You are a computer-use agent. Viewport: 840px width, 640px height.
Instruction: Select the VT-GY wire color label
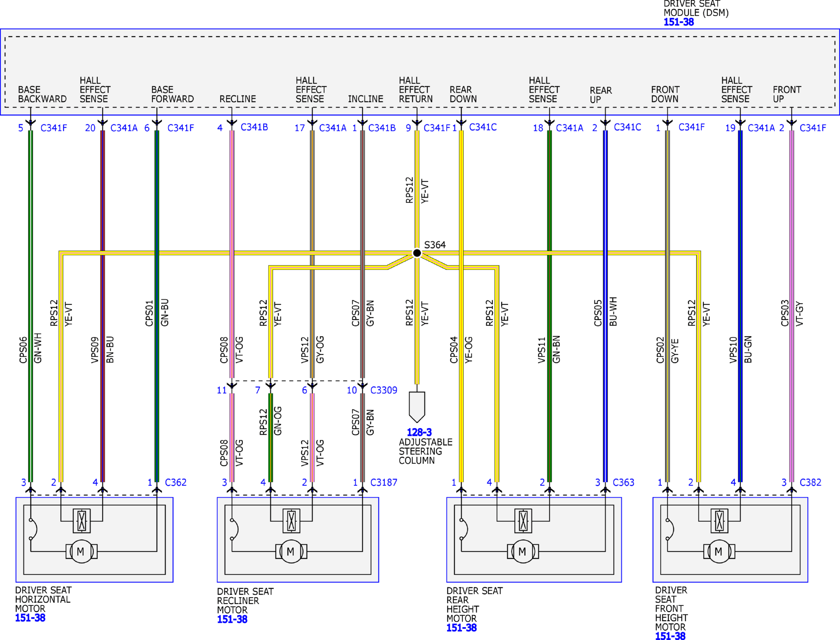[799, 314]
